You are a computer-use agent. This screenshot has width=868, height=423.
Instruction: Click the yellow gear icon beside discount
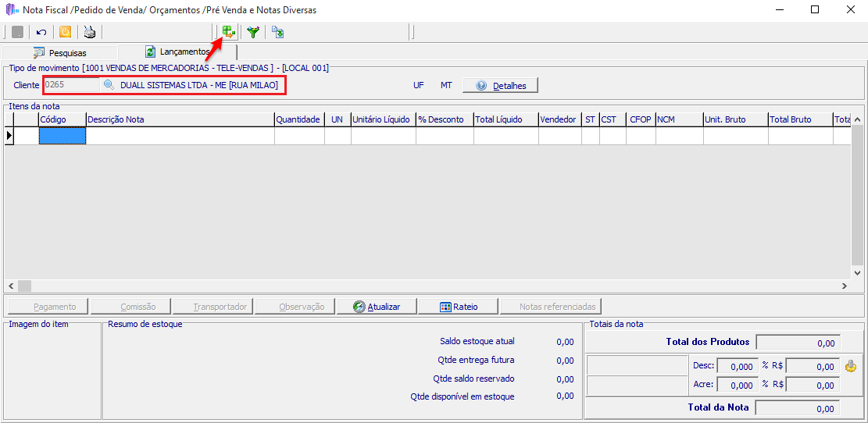click(851, 366)
